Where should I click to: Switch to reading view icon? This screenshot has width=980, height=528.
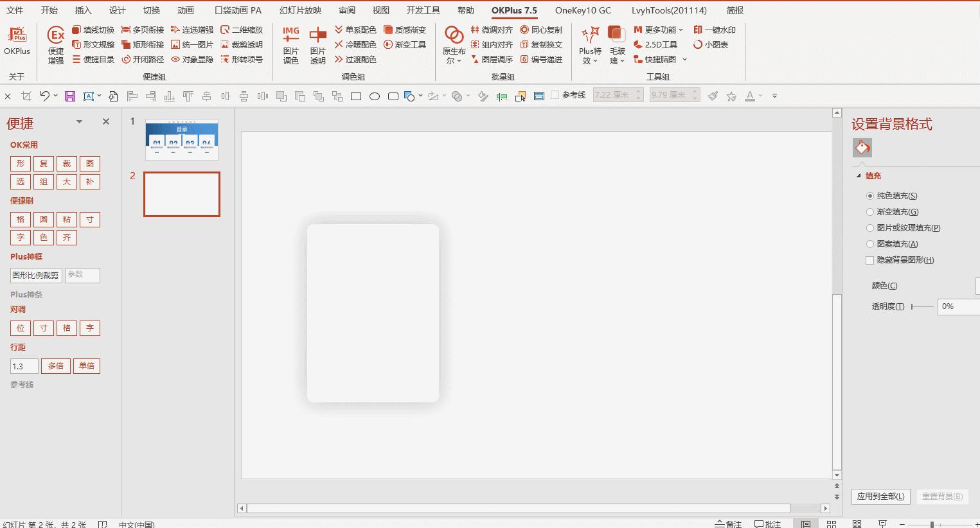857,524
